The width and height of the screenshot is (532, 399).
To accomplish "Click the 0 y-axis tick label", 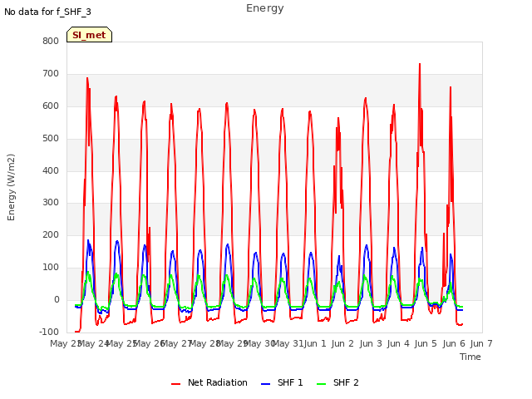I will [x=57, y=300].
